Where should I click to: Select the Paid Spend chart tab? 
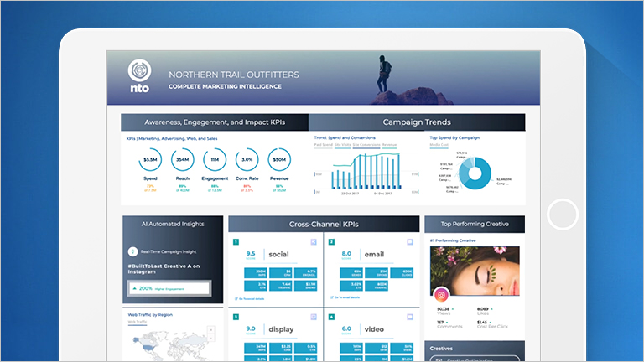(323, 145)
